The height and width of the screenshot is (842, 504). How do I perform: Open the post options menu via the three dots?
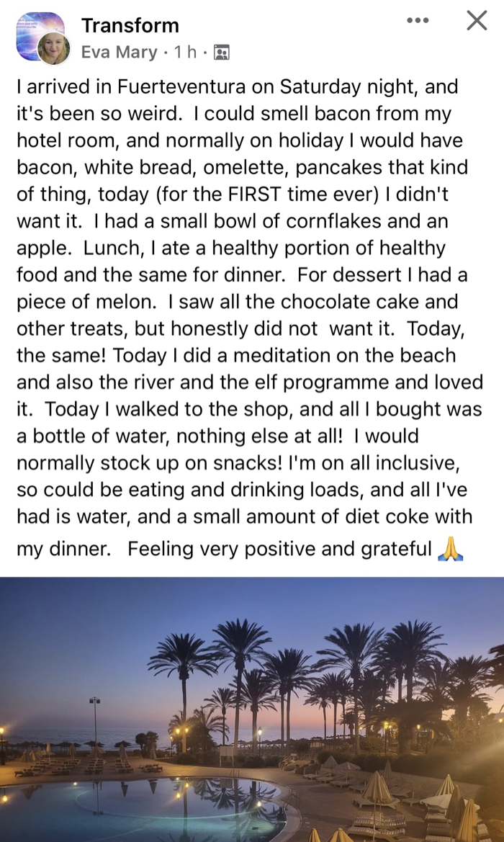click(x=418, y=20)
